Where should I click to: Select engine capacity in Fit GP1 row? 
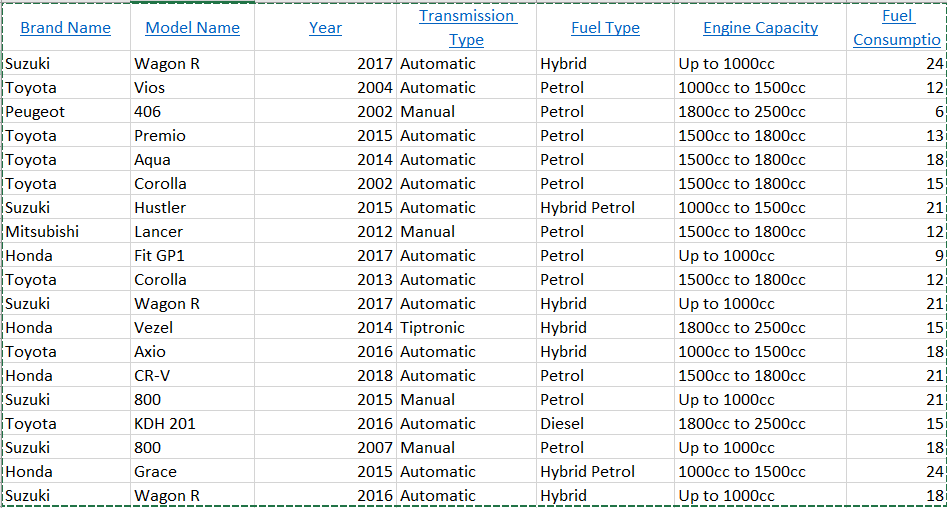760,256
